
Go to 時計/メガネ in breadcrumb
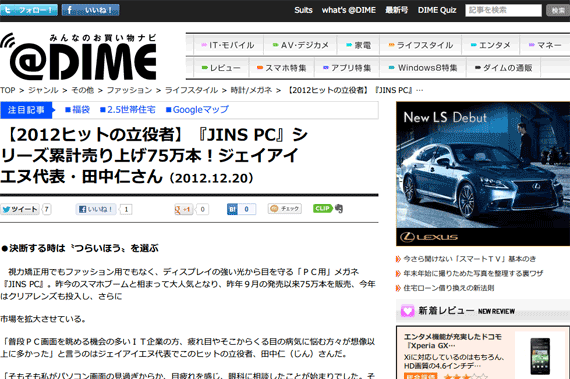(x=251, y=90)
